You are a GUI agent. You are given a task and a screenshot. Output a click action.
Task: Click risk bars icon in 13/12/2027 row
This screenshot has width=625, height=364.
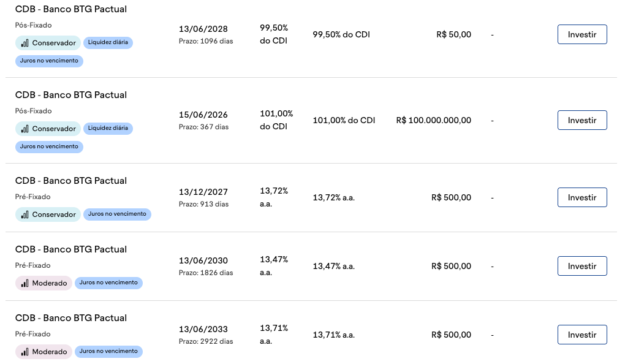point(25,214)
